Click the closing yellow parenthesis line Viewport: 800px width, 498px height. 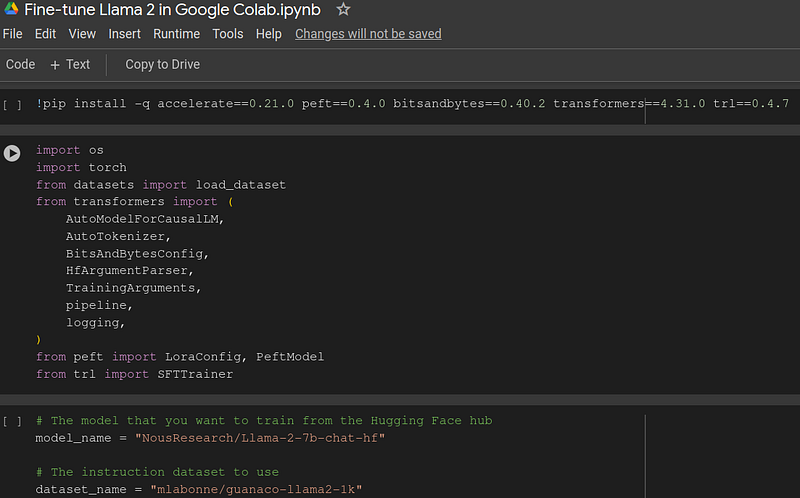(38, 340)
